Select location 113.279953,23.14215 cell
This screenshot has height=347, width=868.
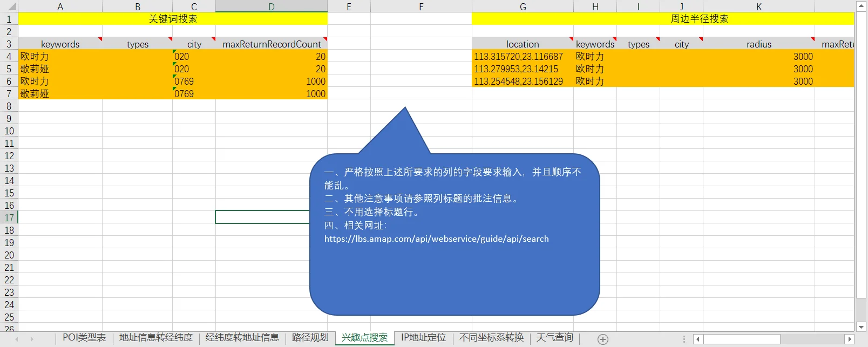523,69
